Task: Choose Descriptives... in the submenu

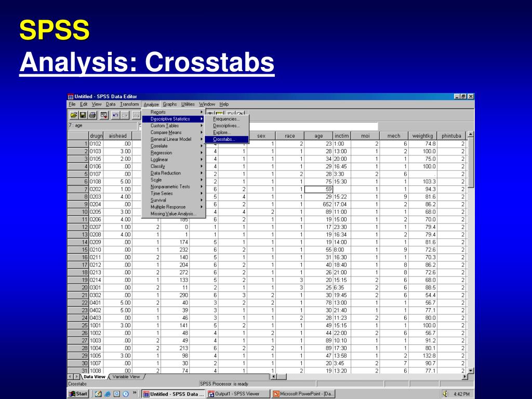Action: (x=227, y=126)
